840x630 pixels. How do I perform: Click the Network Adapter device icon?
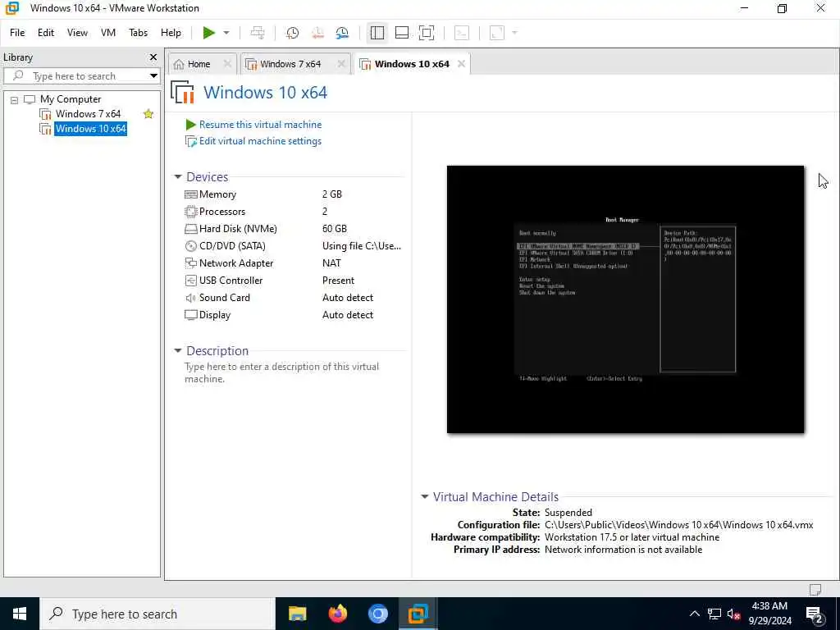click(190, 263)
